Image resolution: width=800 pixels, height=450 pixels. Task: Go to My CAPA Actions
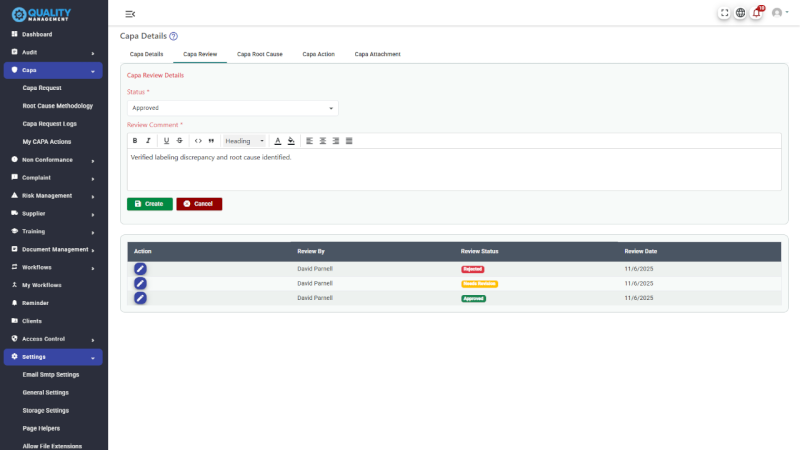click(x=47, y=142)
